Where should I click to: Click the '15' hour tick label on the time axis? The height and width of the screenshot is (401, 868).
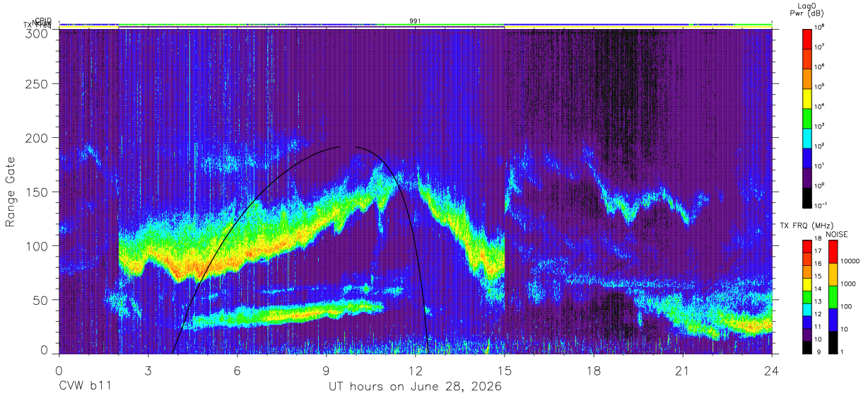(504, 370)
